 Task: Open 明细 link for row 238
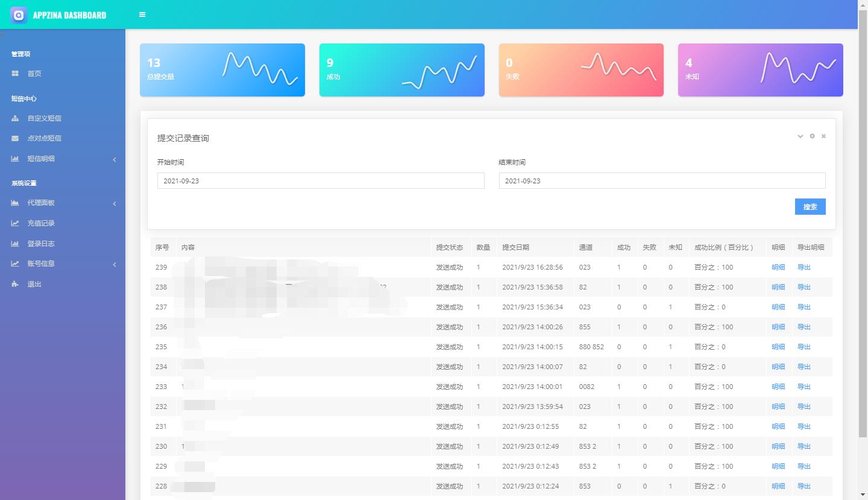coord(778,287)
